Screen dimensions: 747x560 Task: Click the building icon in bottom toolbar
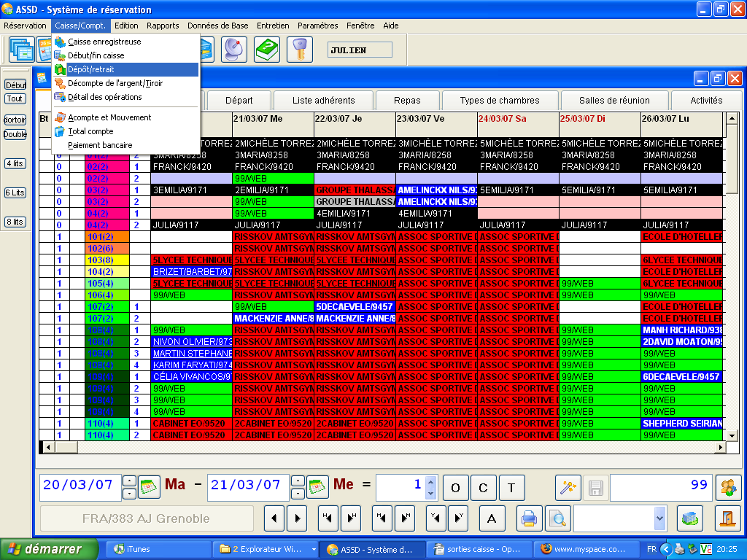[x=690, y=518]
